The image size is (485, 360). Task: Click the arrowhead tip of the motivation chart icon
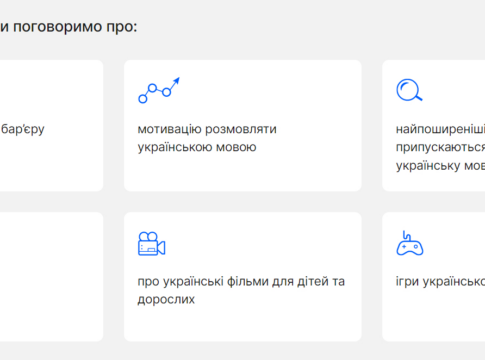[x=177, y=80]
